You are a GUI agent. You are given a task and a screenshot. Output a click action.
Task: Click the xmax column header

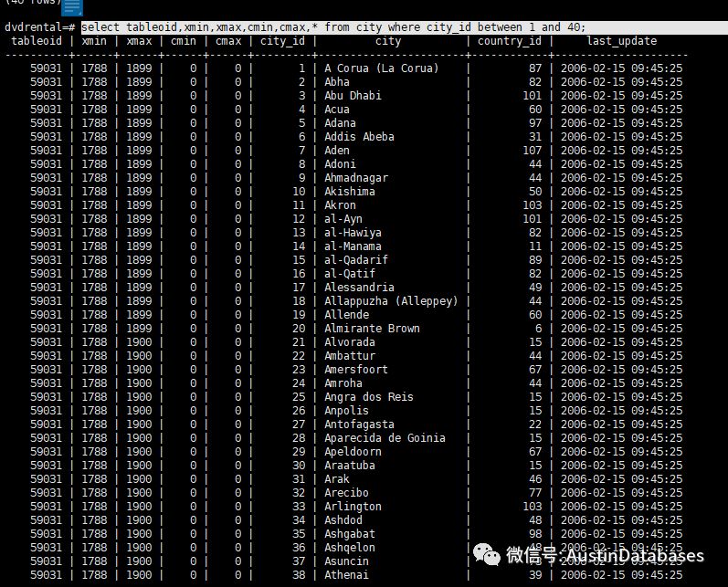139,41
